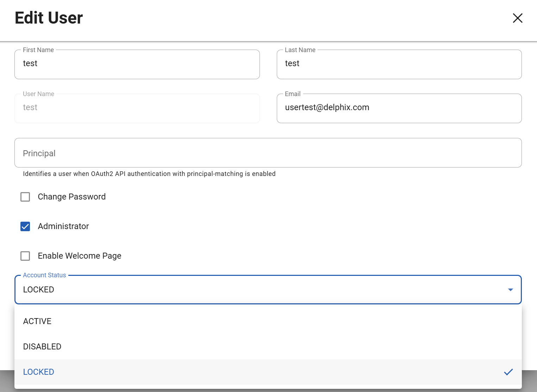Enable the Change Password checkbox

coord(25,197)
